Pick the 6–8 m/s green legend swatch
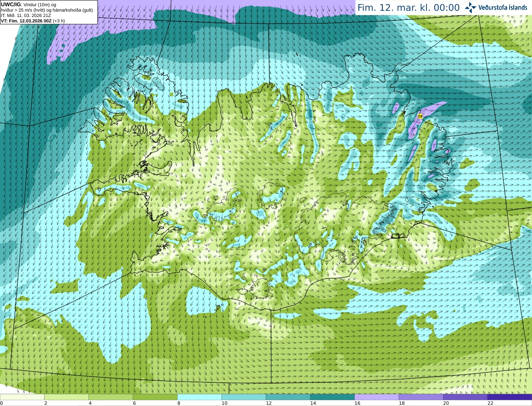This screenshot has height=406, width=532. [155, 397]
